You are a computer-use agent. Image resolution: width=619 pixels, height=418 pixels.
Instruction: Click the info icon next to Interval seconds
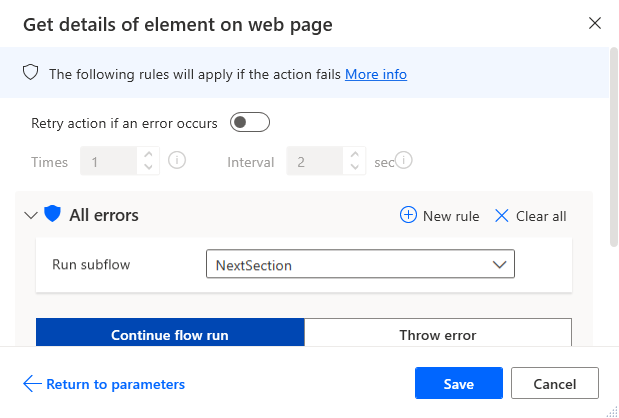tap(405, 160)
